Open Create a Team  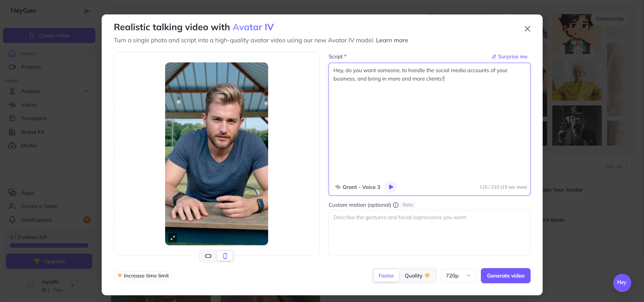[49, 206]
